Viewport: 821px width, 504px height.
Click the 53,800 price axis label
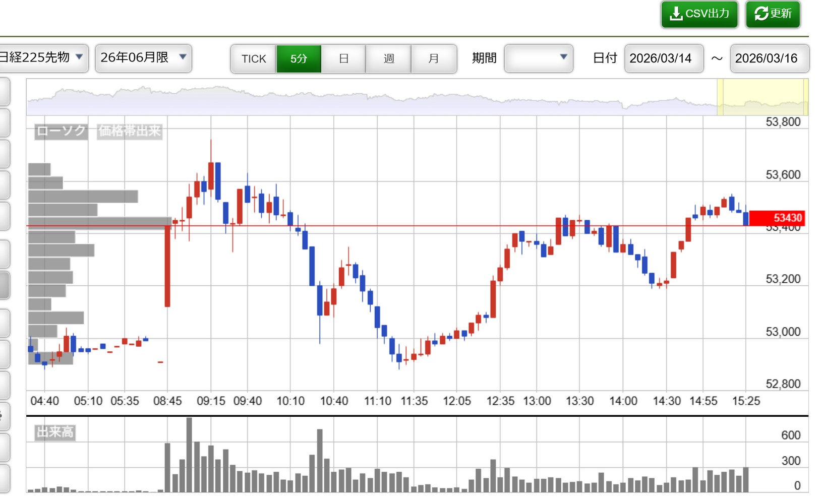(783, 122)
